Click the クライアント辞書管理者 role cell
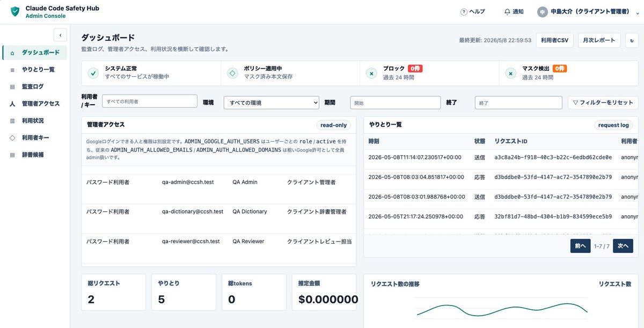The width and height of the screenshot is (644, 328). click(x=317, y=212)
